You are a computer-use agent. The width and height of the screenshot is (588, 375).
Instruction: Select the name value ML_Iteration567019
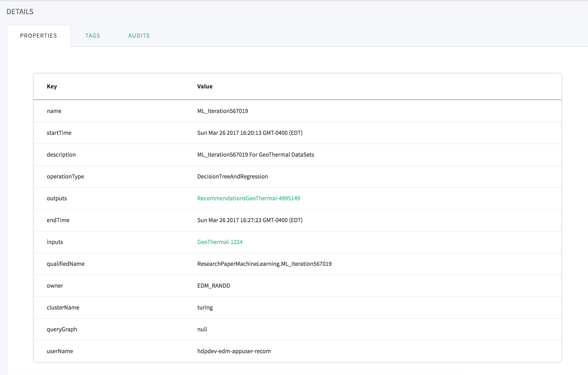223,111
